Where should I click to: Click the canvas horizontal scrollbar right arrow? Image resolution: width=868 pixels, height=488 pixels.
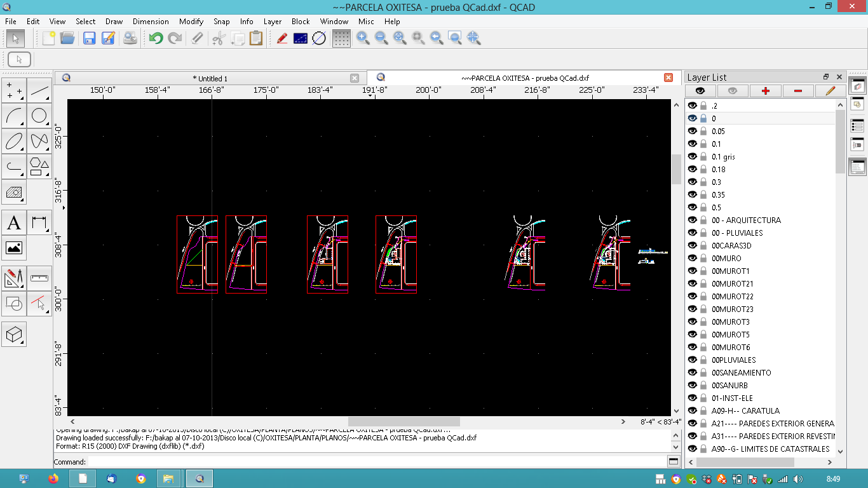tap(623, 421)
